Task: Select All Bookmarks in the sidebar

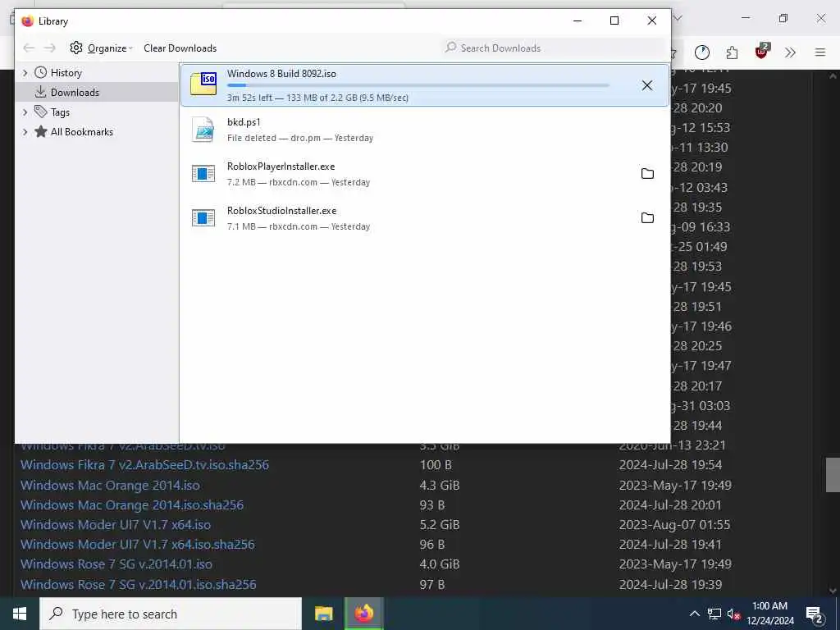Action: click(x=81, y=132)
